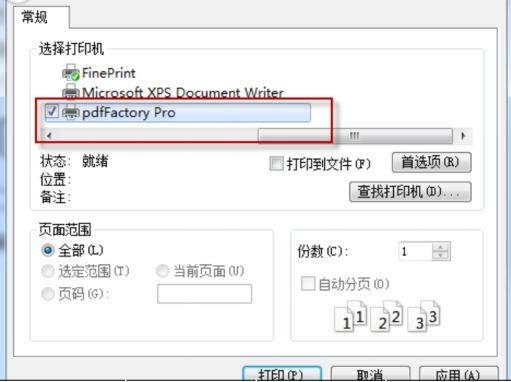
Task: Decrease copies with the down spinner arrow
Action: point(441,255)
